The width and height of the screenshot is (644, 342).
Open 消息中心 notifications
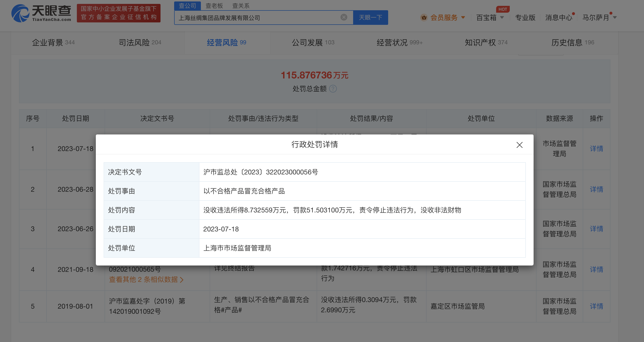pyautogui.click(x=558, y=18)
